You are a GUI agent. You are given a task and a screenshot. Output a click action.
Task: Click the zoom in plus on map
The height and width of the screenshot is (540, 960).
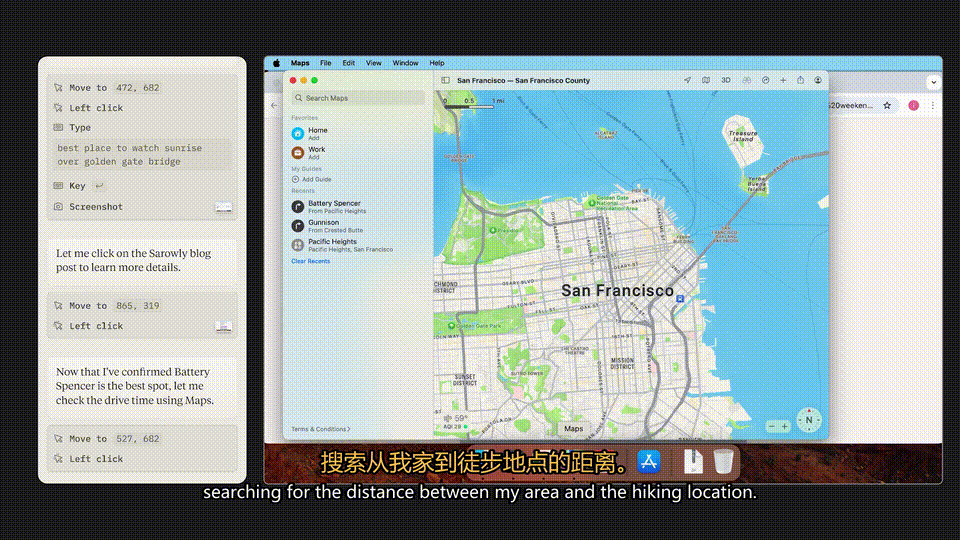pos(784,427)
